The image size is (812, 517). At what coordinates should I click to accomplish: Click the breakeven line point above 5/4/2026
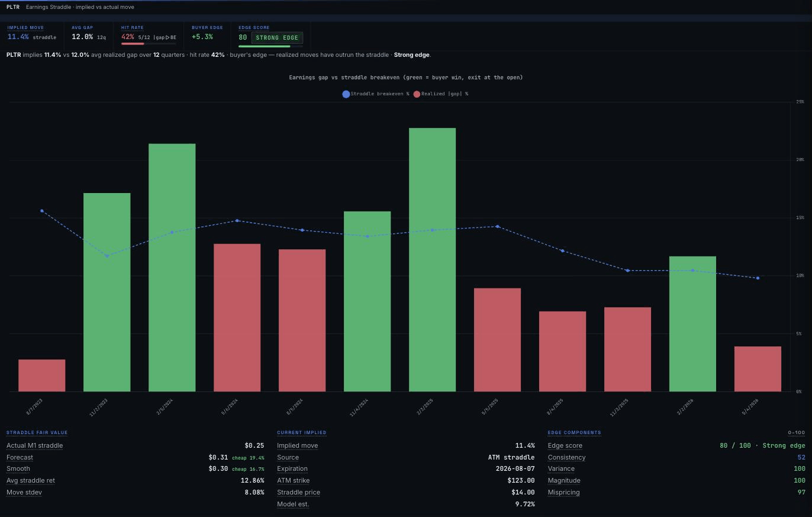point(758,278)
